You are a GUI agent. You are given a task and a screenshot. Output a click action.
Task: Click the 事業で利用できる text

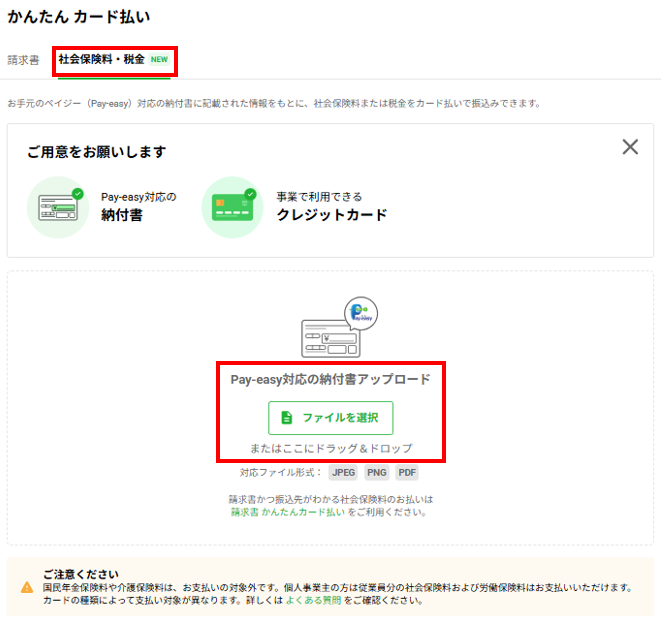click(x=319, y=197)
